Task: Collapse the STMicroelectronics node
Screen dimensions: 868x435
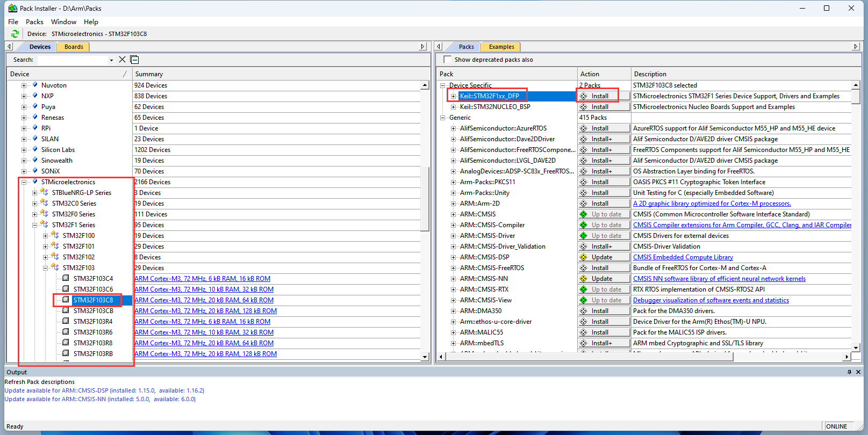Action: (24, 182)
